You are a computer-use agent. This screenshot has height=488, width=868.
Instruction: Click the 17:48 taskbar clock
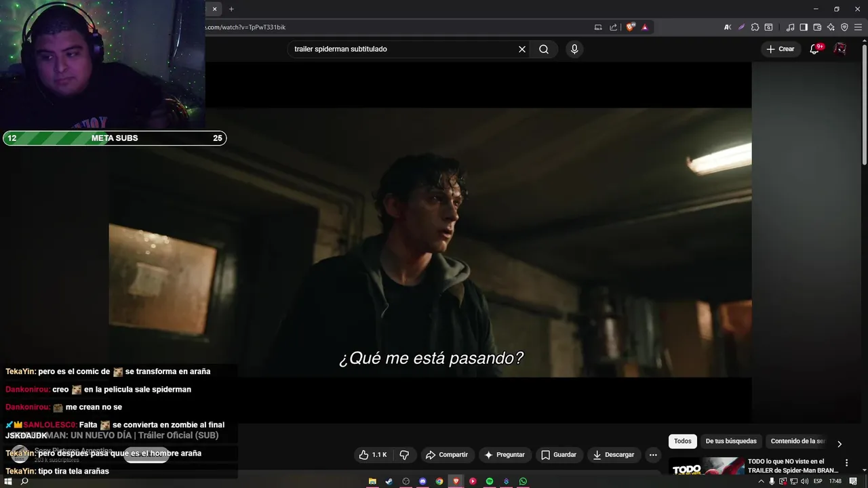835,481
